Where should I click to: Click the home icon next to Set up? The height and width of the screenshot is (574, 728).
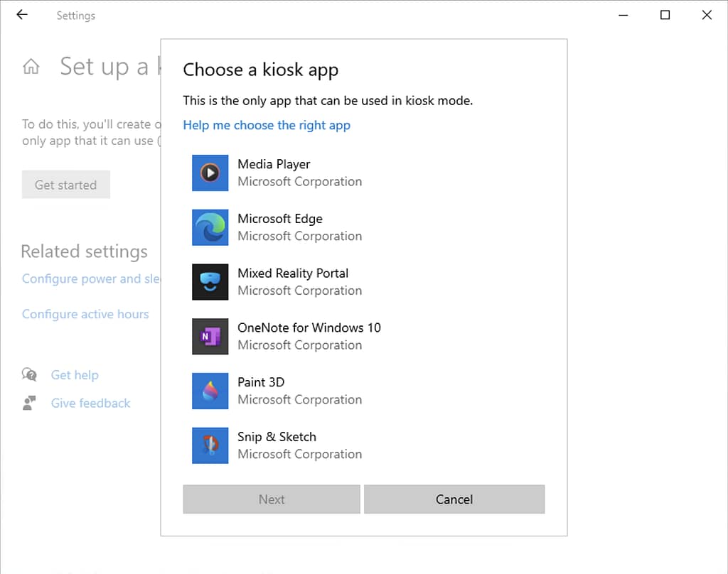click(31, 66)
